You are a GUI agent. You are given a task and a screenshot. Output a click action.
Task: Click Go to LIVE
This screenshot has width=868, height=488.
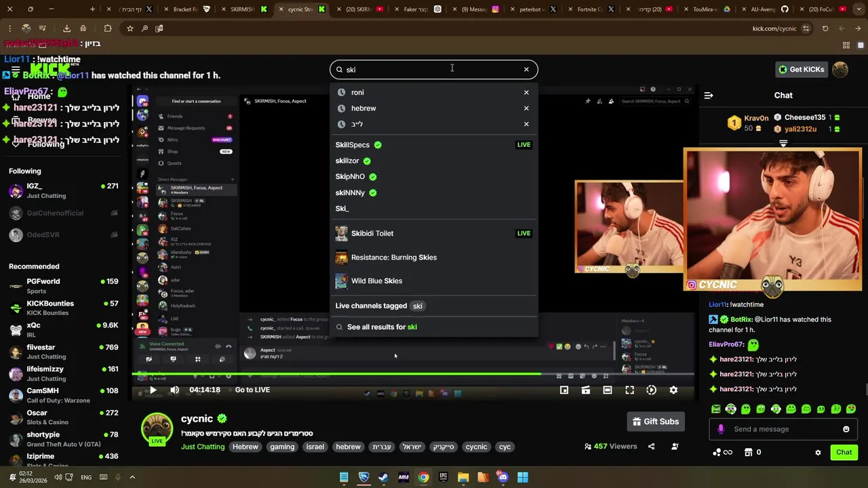(252, 390)
